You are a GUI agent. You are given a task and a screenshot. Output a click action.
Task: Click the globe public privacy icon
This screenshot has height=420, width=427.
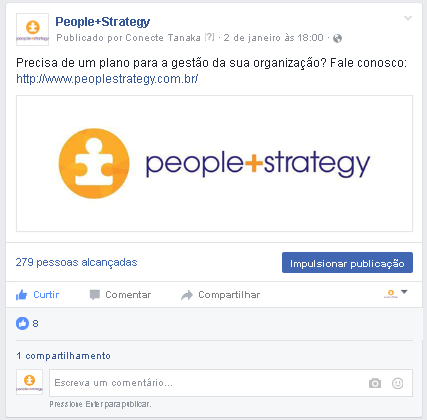pyautogui.click(x=337, y=38)
